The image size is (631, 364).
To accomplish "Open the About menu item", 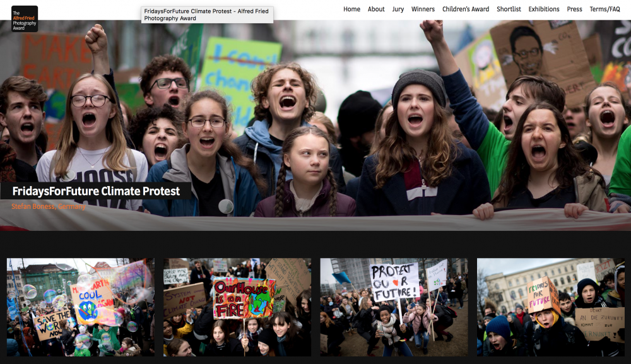I will [376, 9].
